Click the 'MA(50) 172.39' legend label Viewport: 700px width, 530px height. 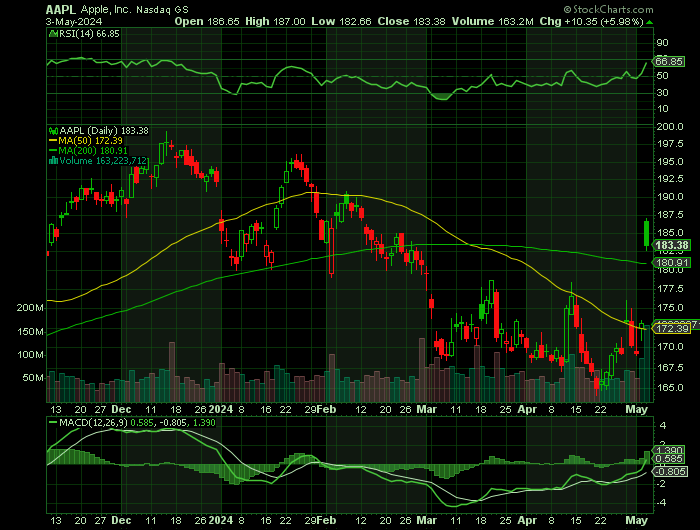pos(90,141)
